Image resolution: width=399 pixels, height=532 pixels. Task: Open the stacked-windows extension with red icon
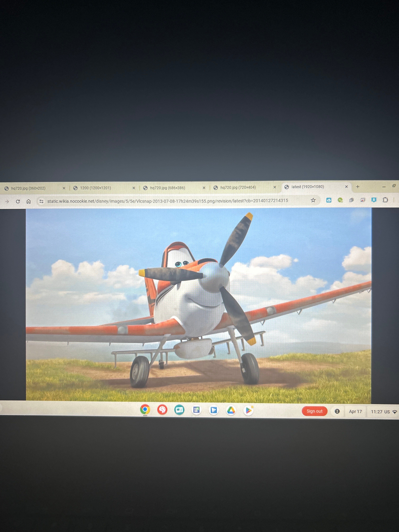(363, 200)
